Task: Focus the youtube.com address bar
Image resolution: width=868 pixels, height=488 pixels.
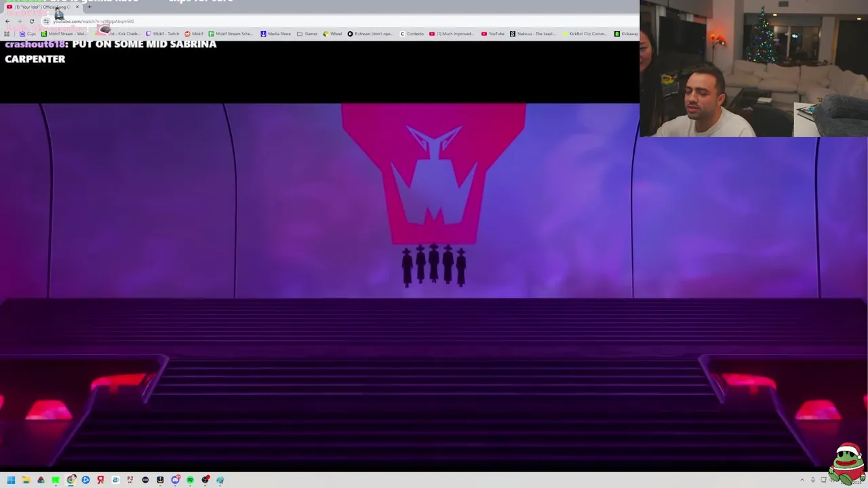Action: pyautogui.click(x=339, y=21)
